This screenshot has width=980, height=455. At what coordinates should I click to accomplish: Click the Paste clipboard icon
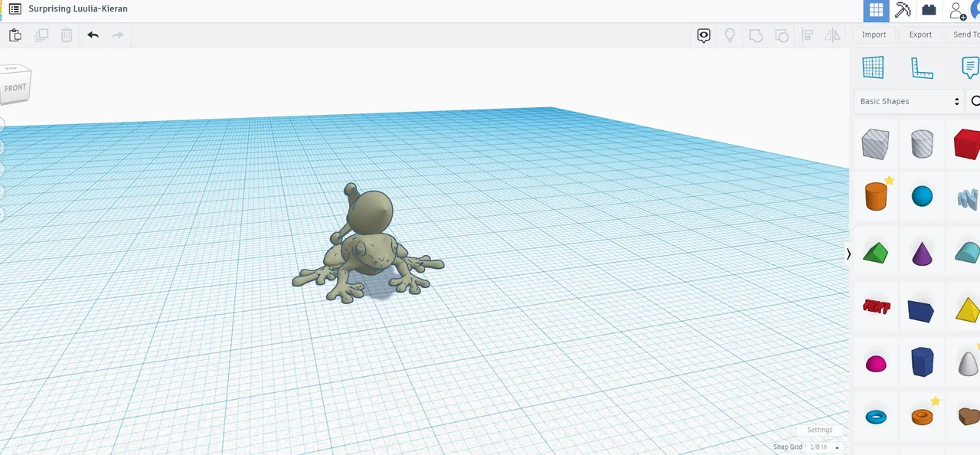(15, 35)
